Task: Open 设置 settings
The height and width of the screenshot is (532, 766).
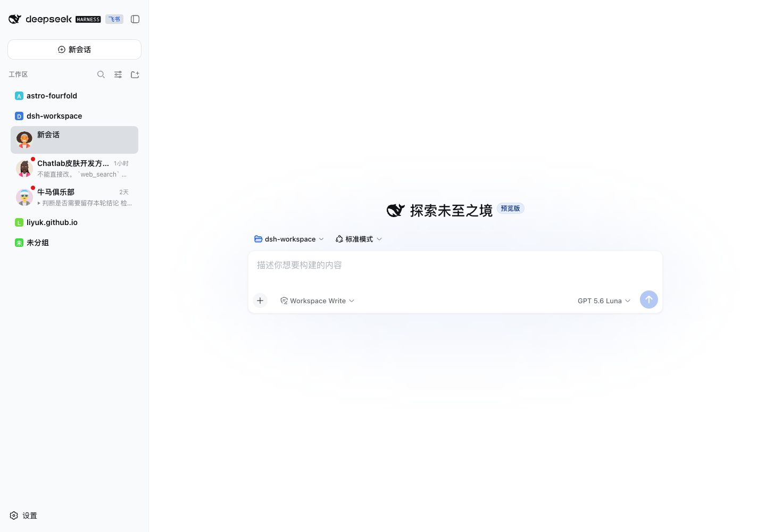Action: pos(23,516)
